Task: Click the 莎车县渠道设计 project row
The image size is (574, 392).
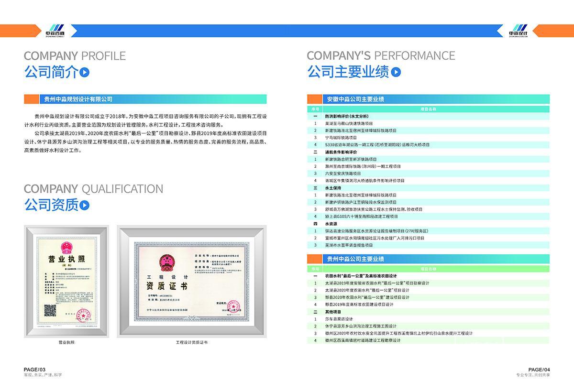Action: click(x=339, y=319)
